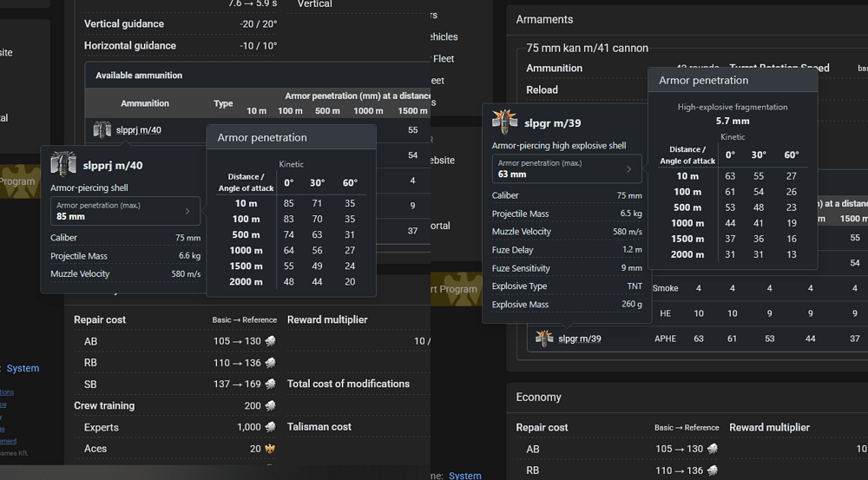Click silver lion icon beside Crew training 200

click(x=270, y=406)
